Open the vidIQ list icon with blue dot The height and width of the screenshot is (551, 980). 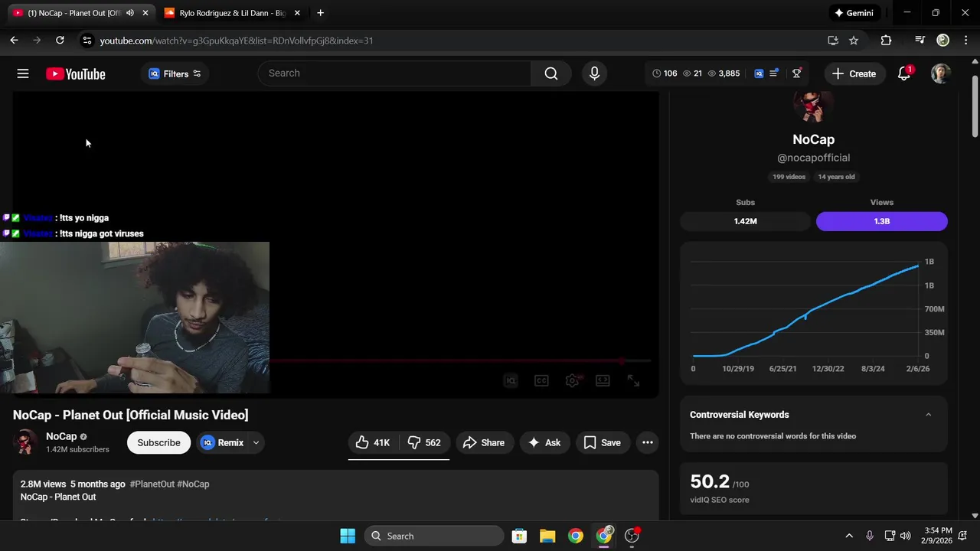[774, 73]
